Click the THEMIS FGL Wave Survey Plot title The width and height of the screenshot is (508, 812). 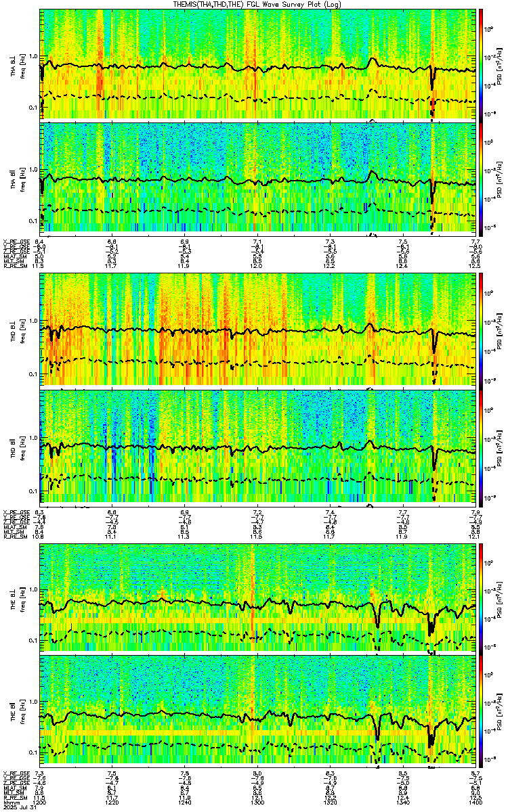(256, 4)
